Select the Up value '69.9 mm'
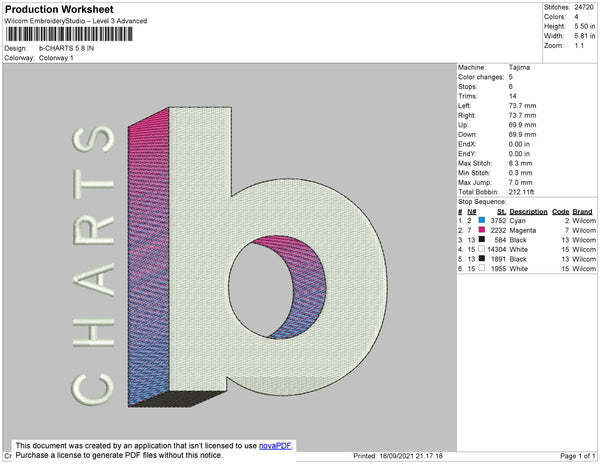 pyautogui.click(x=522, y=125)
